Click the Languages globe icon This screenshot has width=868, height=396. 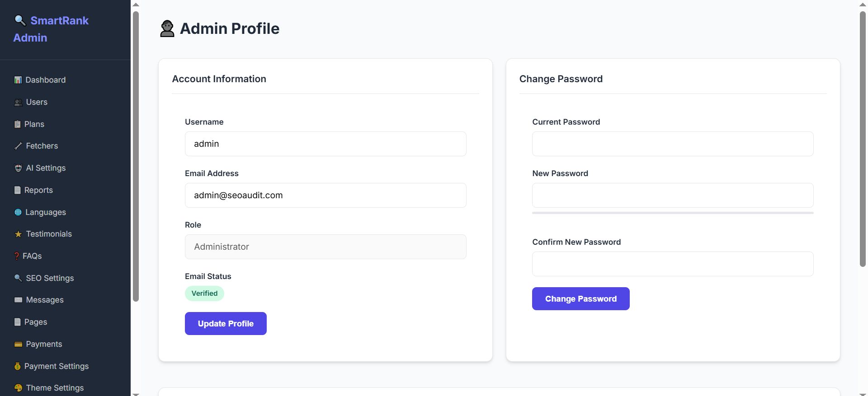point(18,212)
